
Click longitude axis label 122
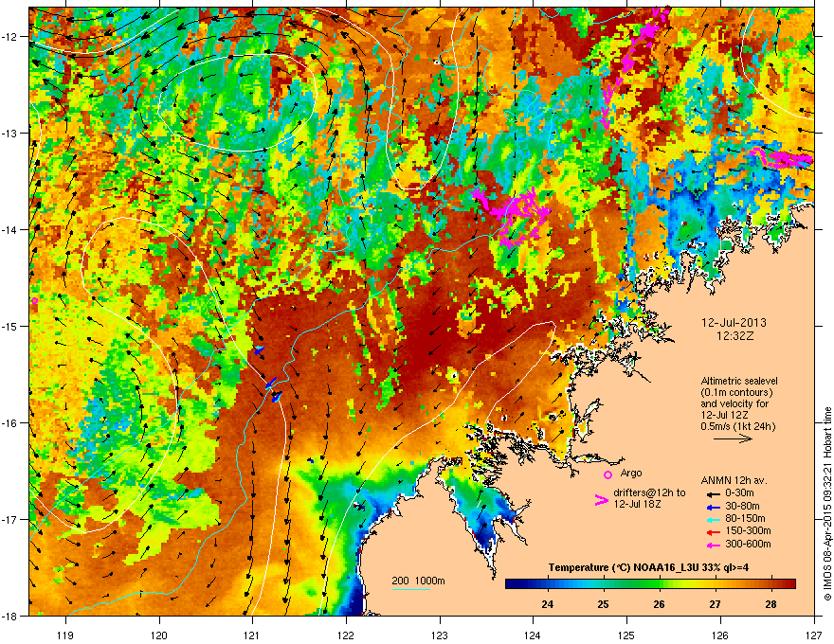(x=346, y=635)
